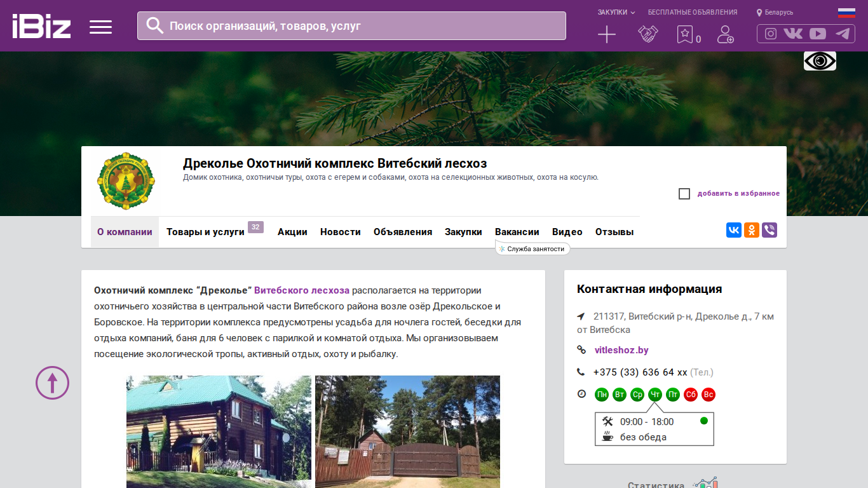Screen dimensions: 868x488
Task: Open the Беларусь region selector
Action: coord(775,12)
